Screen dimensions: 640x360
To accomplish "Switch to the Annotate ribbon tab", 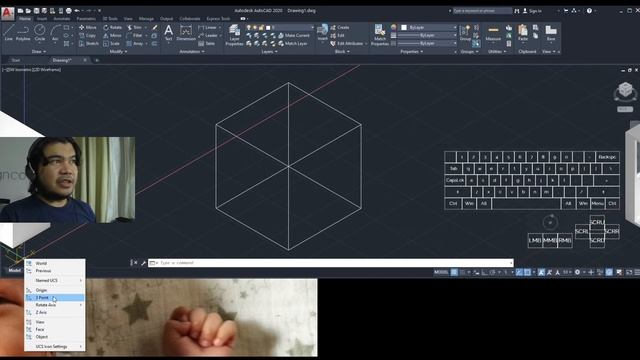I will coord(62,19).
